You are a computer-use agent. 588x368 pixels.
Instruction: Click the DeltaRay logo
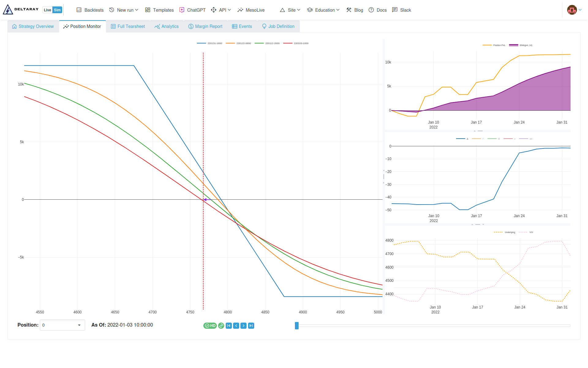coord(21,10)
